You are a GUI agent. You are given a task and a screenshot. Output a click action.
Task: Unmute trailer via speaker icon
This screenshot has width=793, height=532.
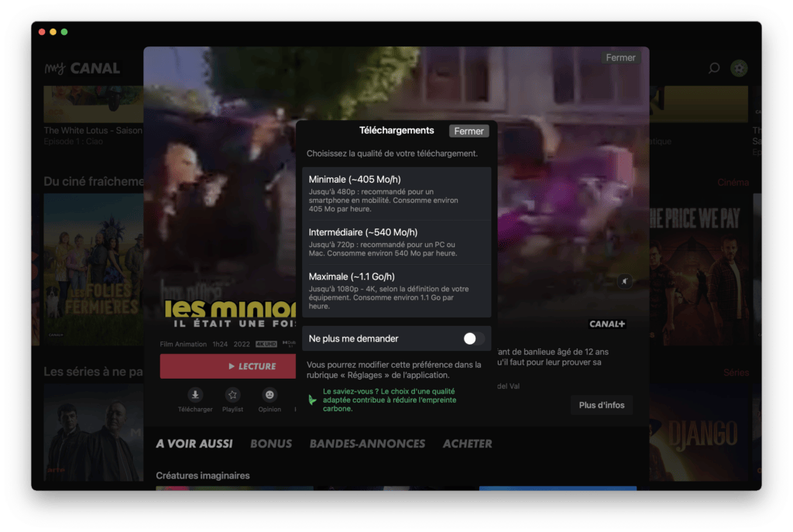click(x=625, y=281)
